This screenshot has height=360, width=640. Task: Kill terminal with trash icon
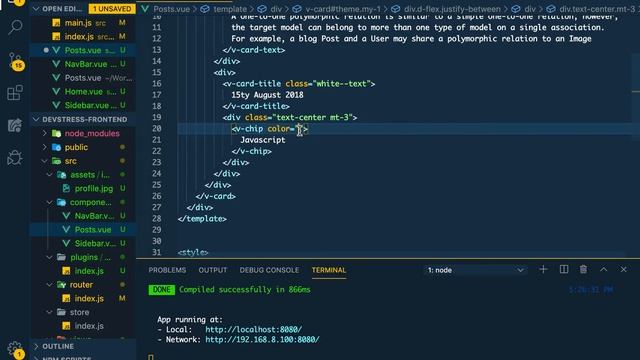583,269
